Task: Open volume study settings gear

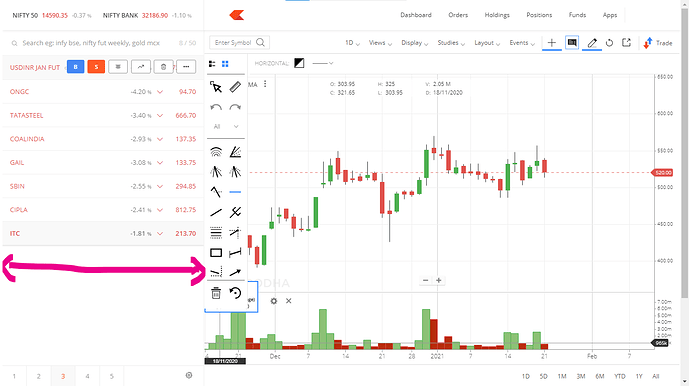Action: [274, 301]
